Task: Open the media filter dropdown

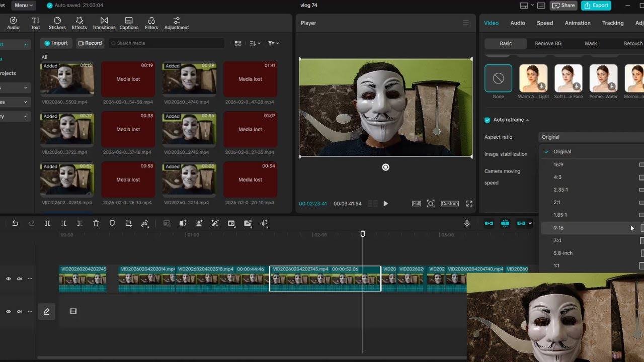Action: click(273, 43)
